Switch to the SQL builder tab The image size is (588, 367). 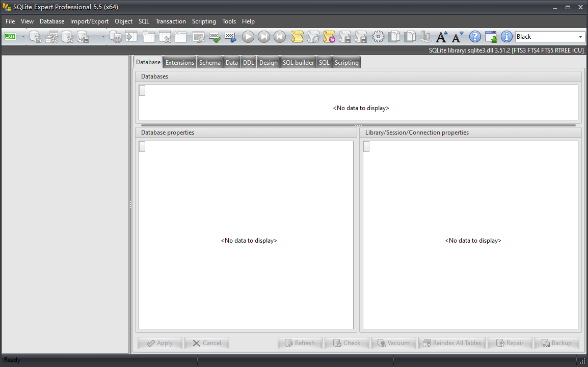tap(298, 62)
